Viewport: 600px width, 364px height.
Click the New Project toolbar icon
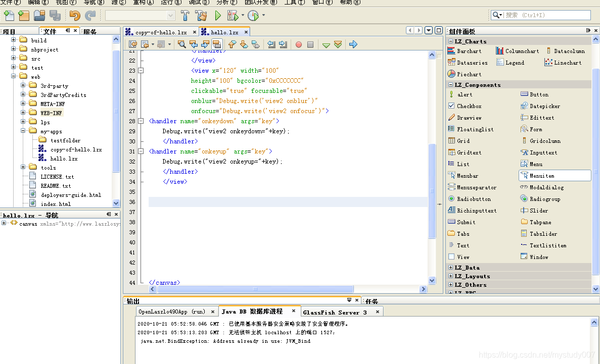(x=24, y=15)
